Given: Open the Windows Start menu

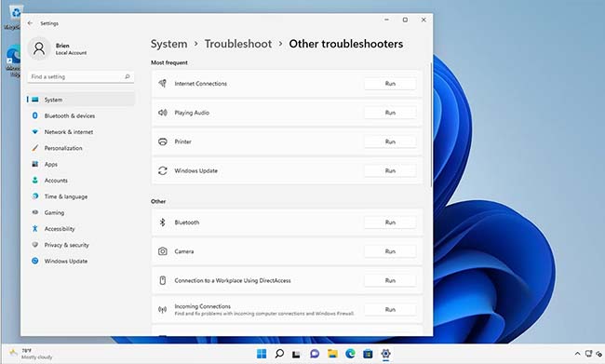Looking at the screenshot, I should pos(262,354).
